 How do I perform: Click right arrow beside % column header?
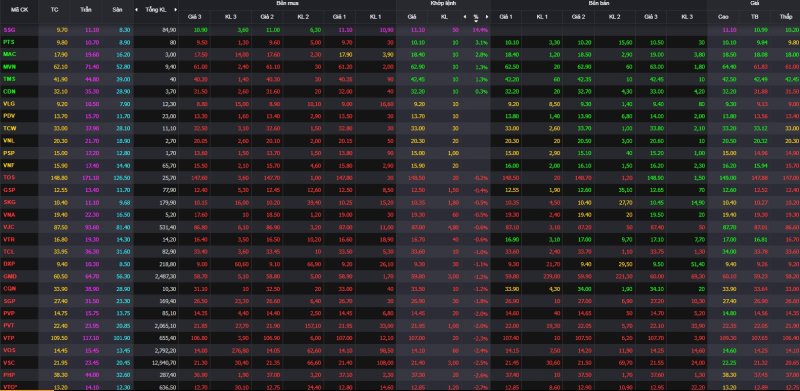pyautogui.click(x=487, y=17)
